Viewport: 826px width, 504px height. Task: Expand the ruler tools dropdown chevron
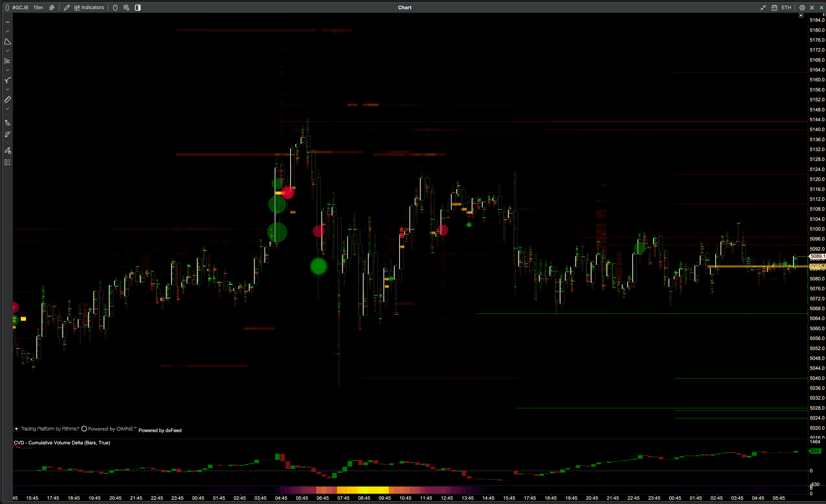tap(7, 109)
